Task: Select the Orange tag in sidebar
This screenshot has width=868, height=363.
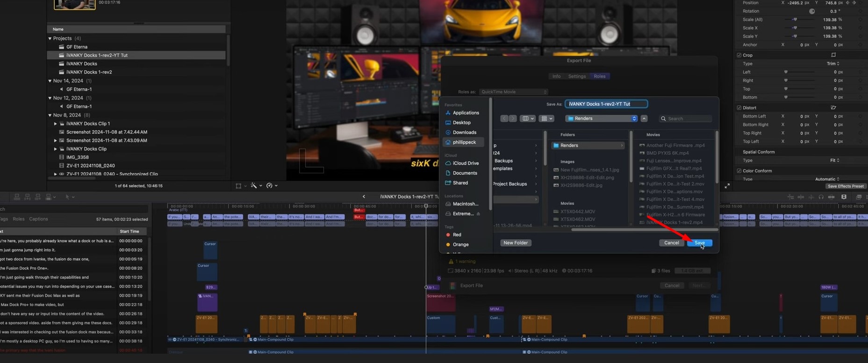Action: (457, 244)
